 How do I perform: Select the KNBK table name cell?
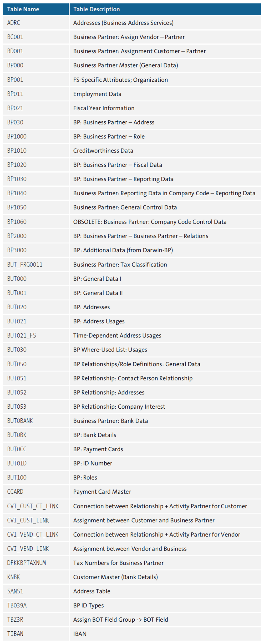tap(14, 577)
